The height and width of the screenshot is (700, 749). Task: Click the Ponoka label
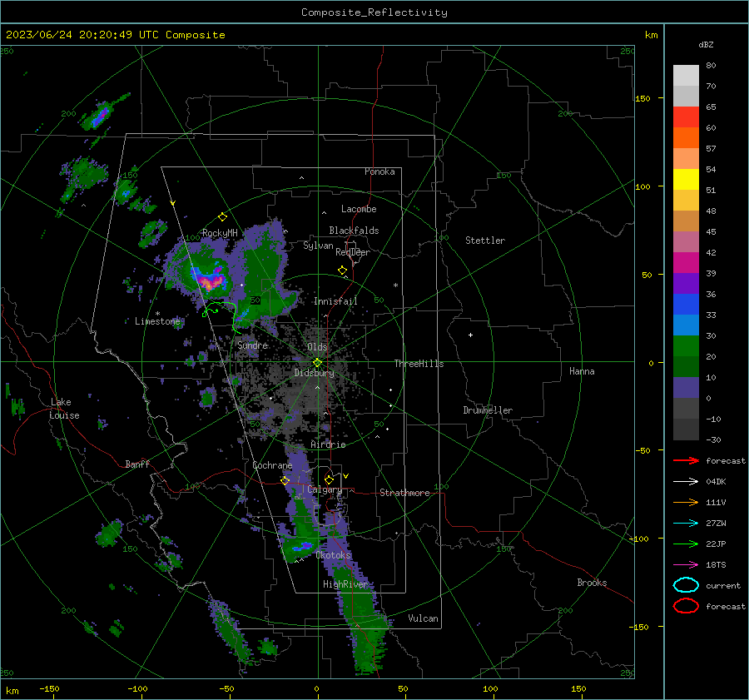coord(379,171)
